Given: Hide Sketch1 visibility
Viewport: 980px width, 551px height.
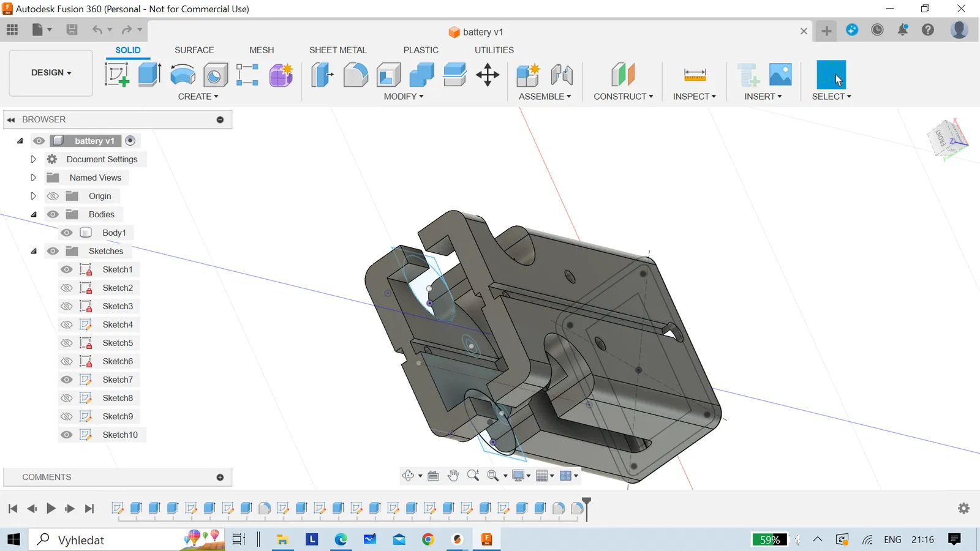Looking at the screenshot, I should click(x=67, y=269).
